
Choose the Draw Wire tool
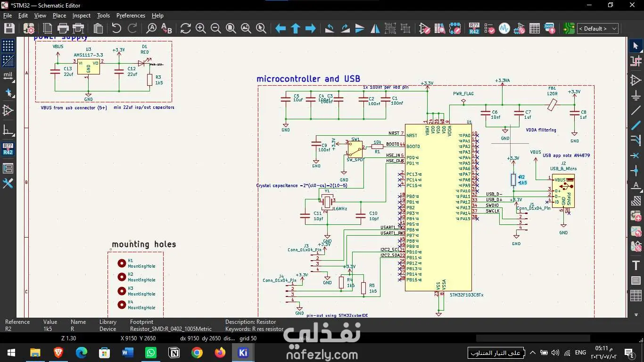636,110
